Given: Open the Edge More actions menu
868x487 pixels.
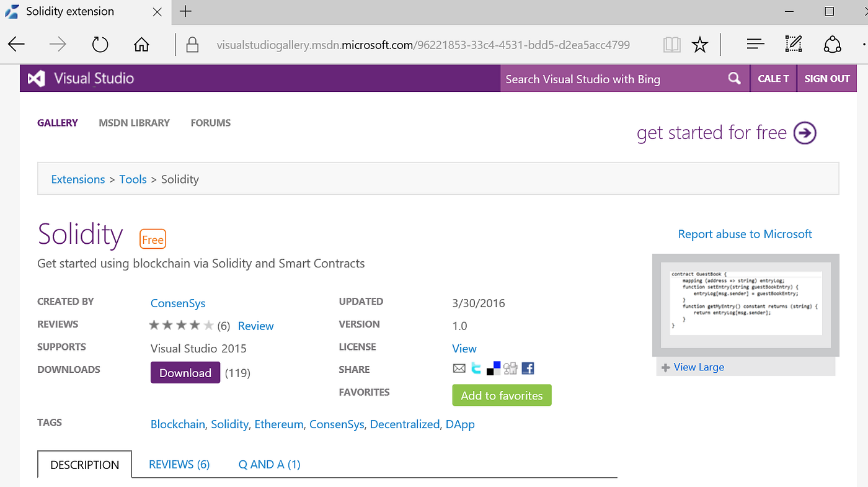Looking at the screenshot, I should pyautogui.click(x=864, y=43).
